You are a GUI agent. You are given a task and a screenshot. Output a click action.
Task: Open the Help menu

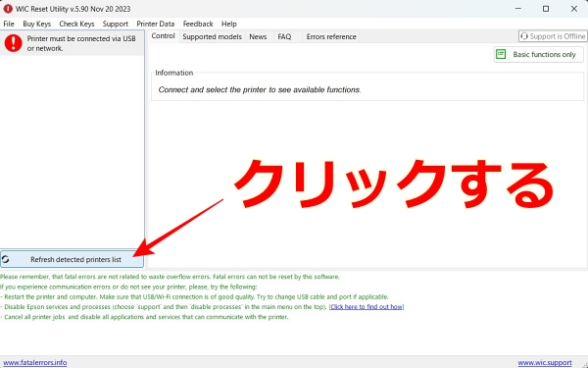click(228, 24)
